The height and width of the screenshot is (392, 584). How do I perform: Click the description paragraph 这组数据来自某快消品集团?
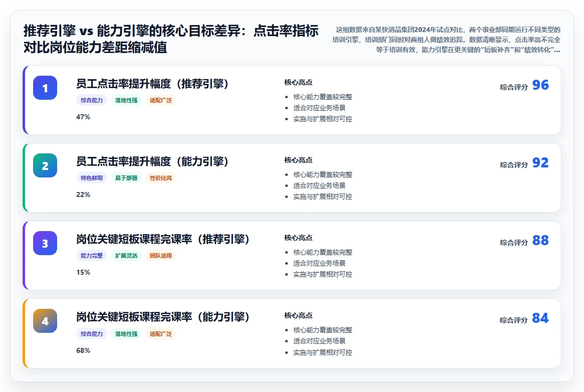coord(446,40)
